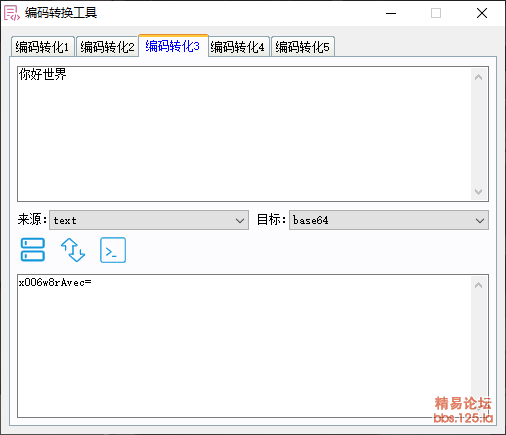Click the swap up-down arrows icon
Image resolution: width=506 pixels, height=435 pixels.
[x=73, y=250]
